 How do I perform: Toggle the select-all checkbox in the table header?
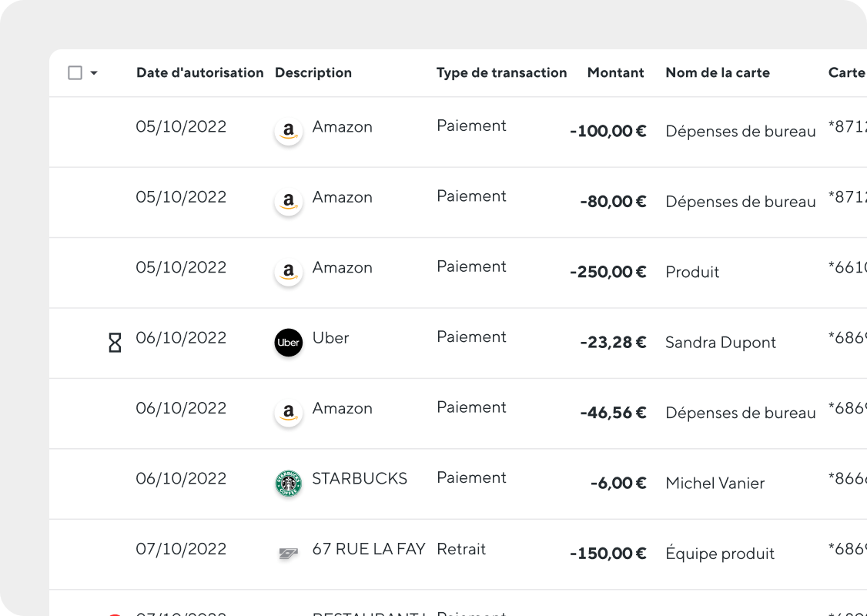[75, 72]
